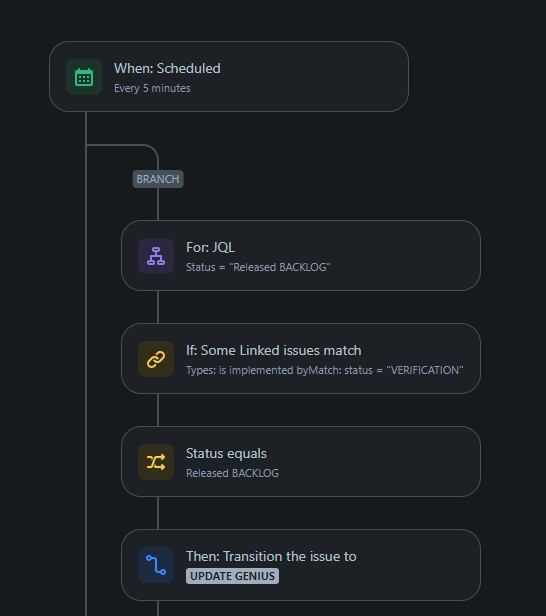Click the yellow chain-link linked issues icon
The image size is (546, 616).
[156, 359]
